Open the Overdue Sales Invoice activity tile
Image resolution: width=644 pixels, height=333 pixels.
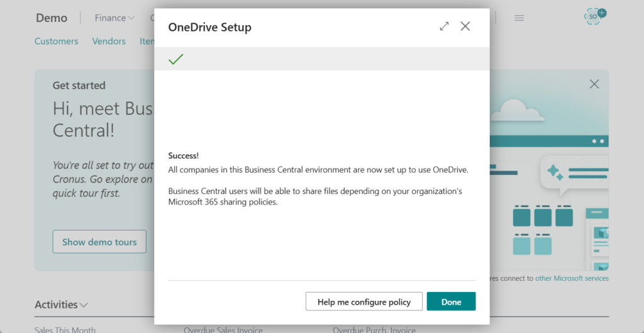point(223,329)
